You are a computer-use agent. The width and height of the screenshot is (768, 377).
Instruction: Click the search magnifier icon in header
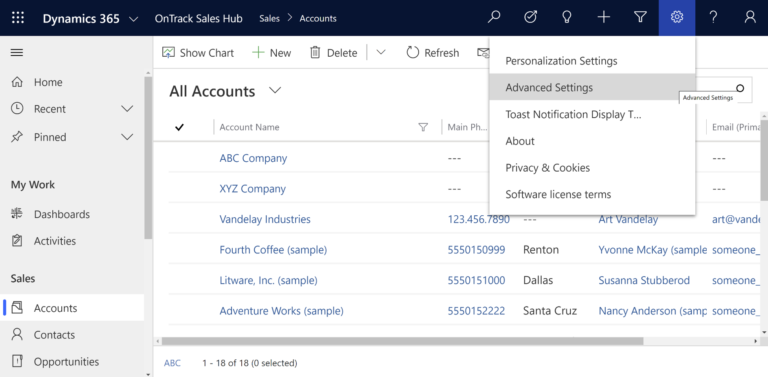coord(494,18)
